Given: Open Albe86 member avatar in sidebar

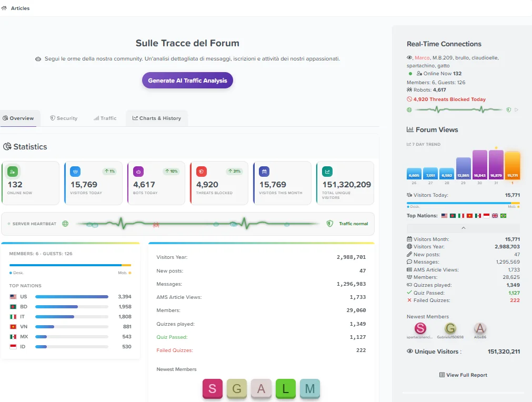Looking at the screenshot, I should (480, 328).
